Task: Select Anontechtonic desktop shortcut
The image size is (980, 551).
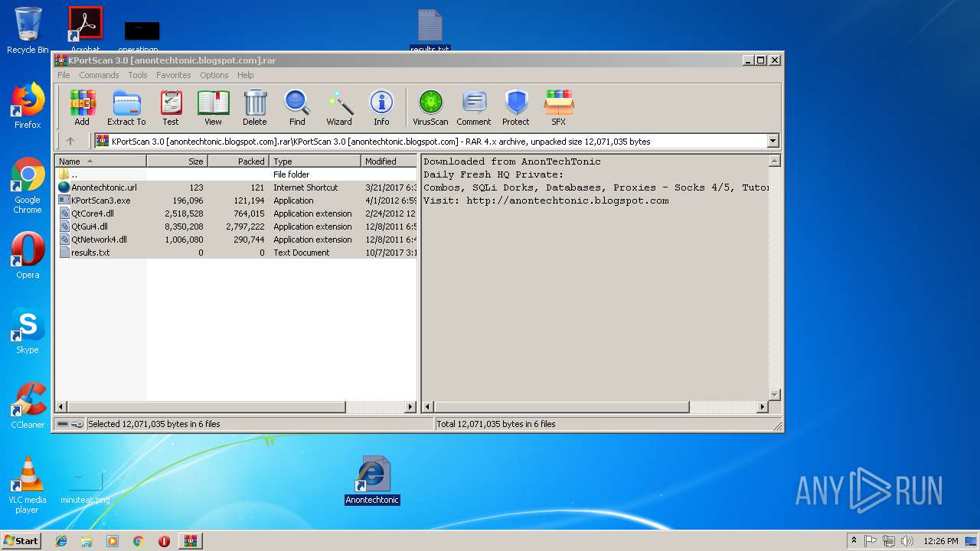Action: coord(372,481)
